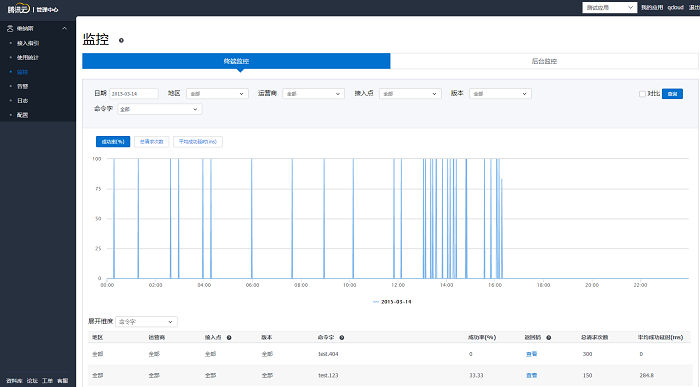Image resolution: width=700 pixels, height=387 pixels.
Task: Click the 300 total requests value
Action: click(588, 354)
